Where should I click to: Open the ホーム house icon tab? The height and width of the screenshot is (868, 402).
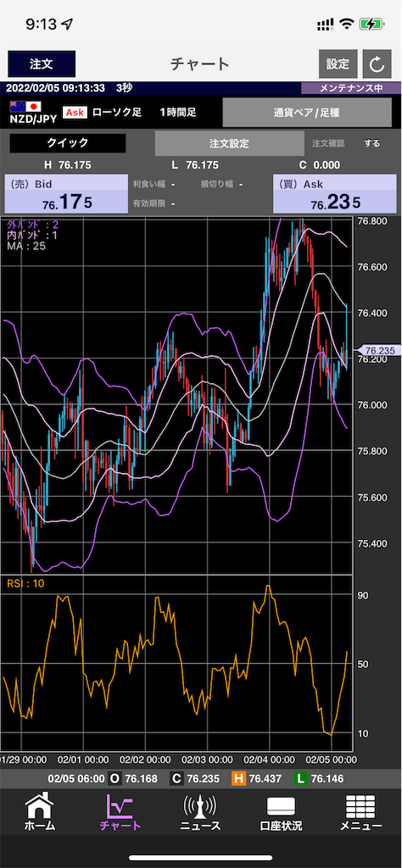click(40, 813)
